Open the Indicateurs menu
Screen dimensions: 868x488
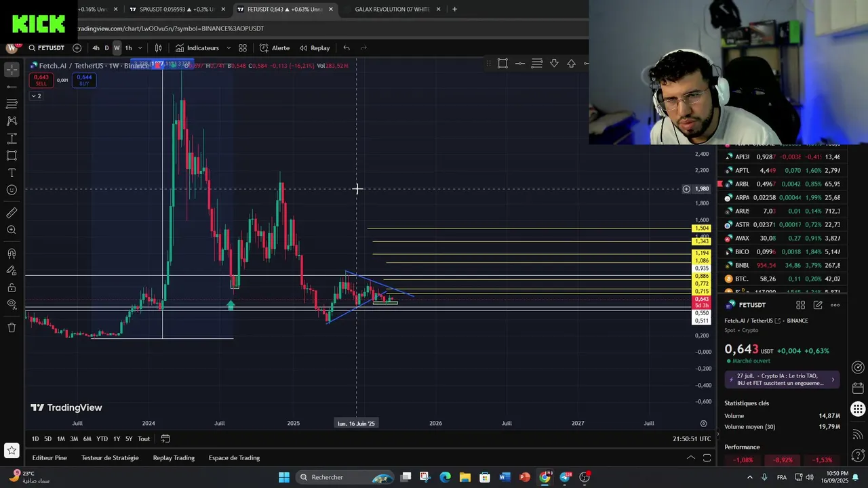click(197, 48)
